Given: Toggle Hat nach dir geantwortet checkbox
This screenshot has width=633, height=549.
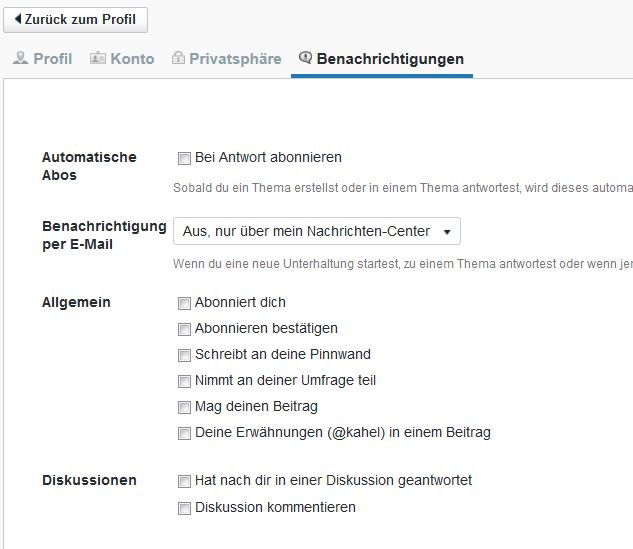Looking at the screenshot, I should click(x=184, y=481).
